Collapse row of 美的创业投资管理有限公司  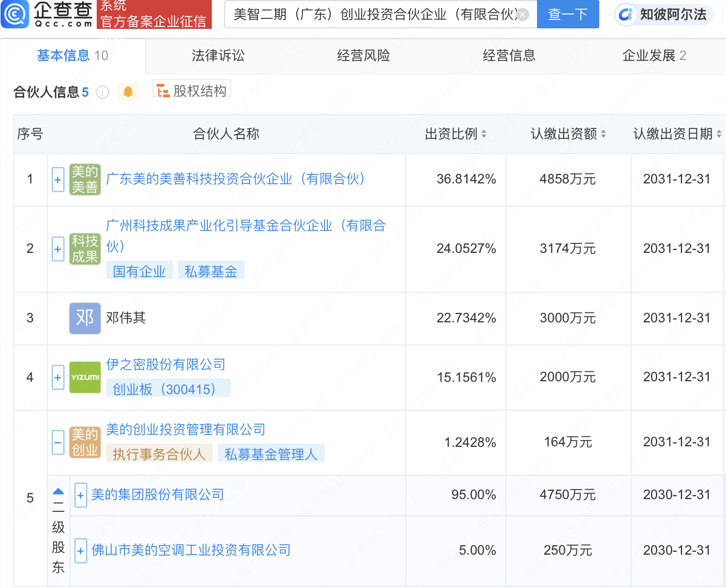(x=58, y=442)
